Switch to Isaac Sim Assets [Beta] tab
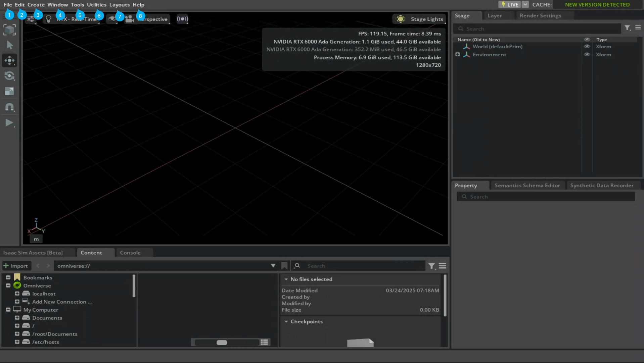 pos(33,253)
